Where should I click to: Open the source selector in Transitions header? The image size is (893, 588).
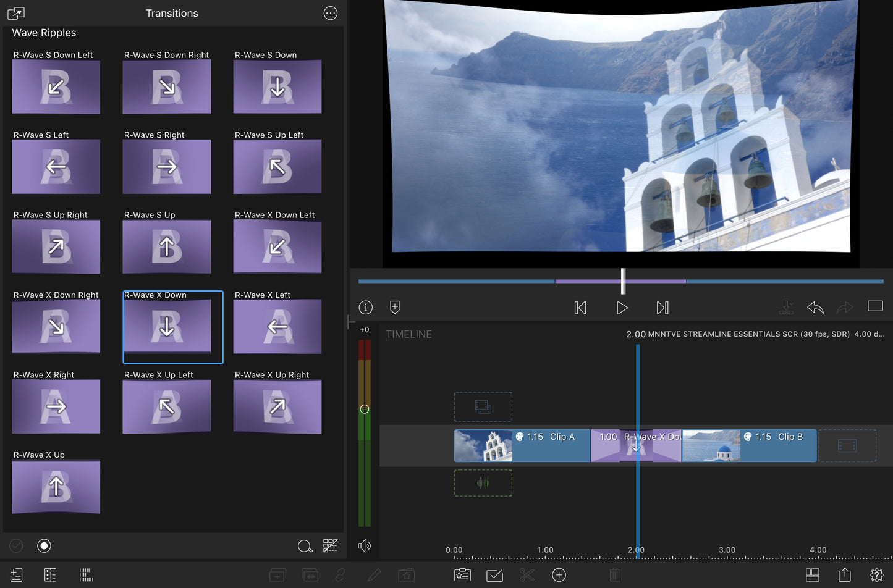coord(16,13)
